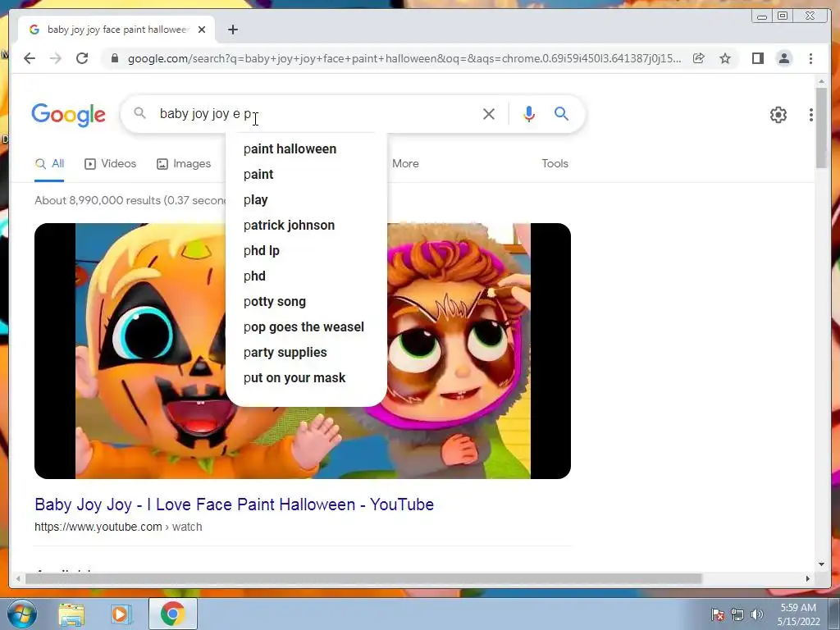The image size is (840, 630).
Task: Open Chrome three-dot menu
Action: coord(810,58)
